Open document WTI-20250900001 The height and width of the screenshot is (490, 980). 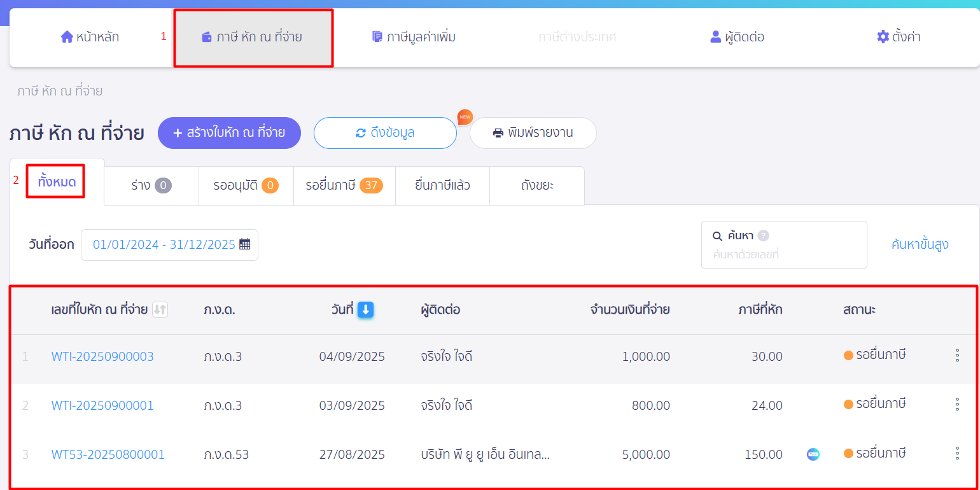(102, 405)
